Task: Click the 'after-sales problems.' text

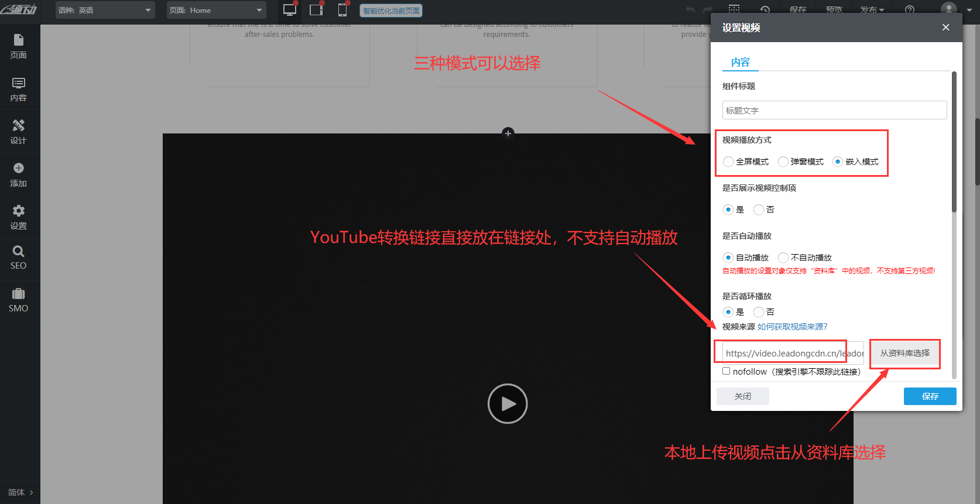Action: (x=279, y=35)
